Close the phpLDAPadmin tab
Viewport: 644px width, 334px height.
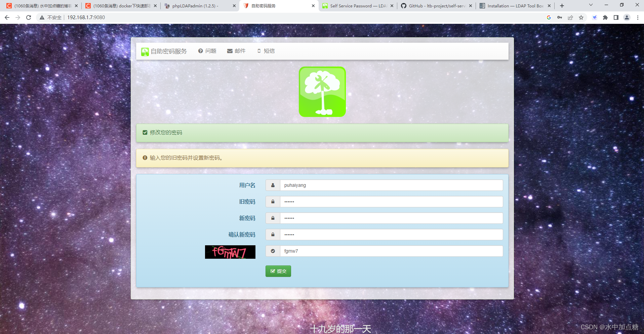(x=234, y=6)
